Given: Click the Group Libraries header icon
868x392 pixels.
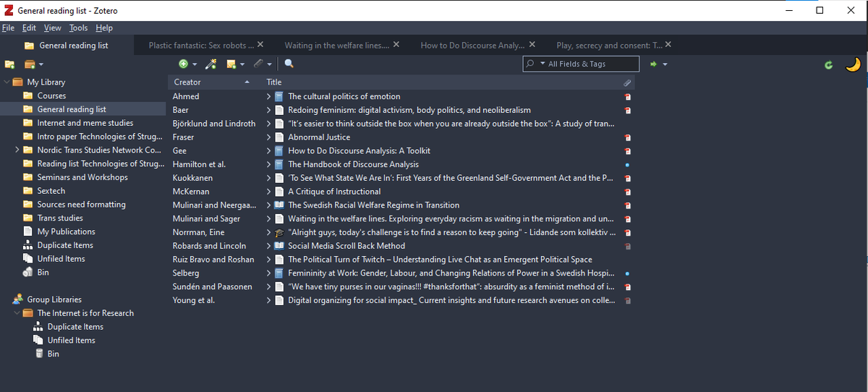Looking at the screenshot, I should 18,299.
